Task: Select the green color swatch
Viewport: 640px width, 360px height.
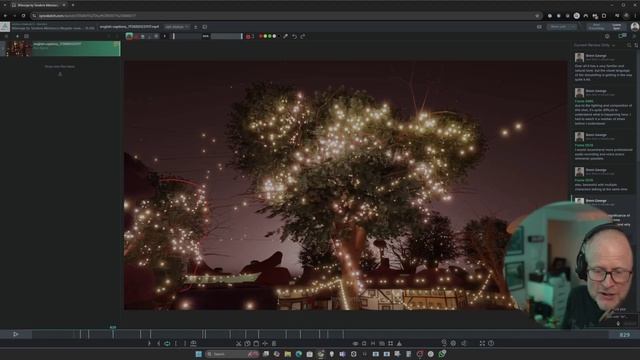Action: click(x=270, y=36)
